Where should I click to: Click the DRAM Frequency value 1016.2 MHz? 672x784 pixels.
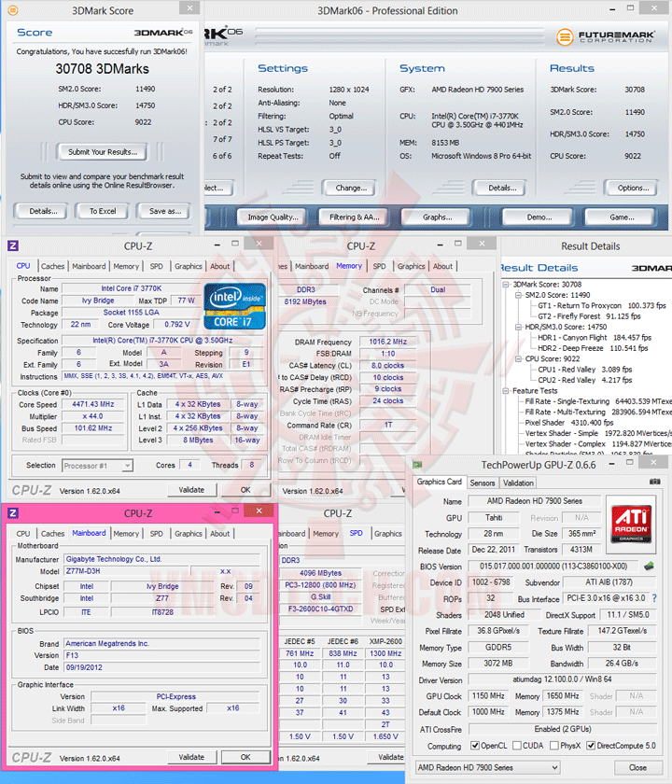[x=388, y=342]
